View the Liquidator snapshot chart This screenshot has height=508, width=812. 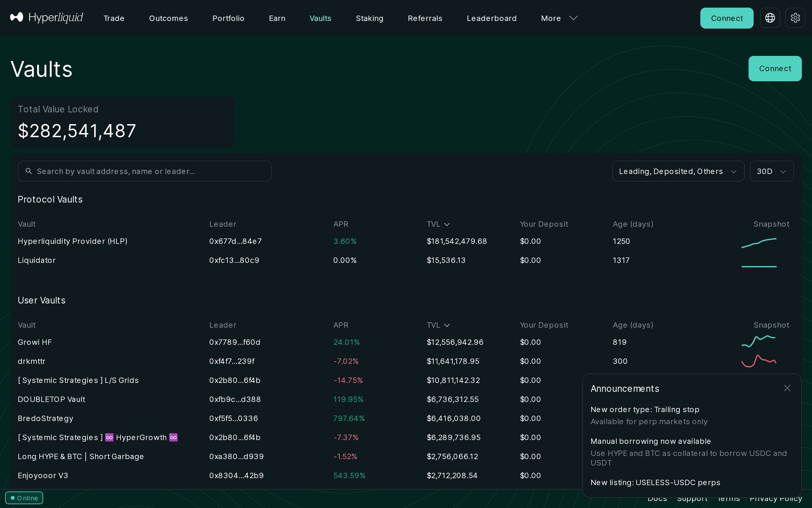pos(759,266)
